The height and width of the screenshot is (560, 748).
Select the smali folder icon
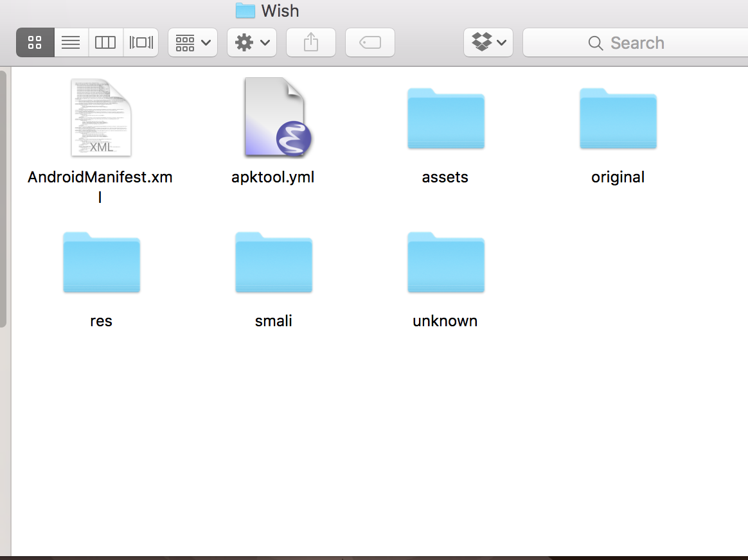tap(274, 262)
